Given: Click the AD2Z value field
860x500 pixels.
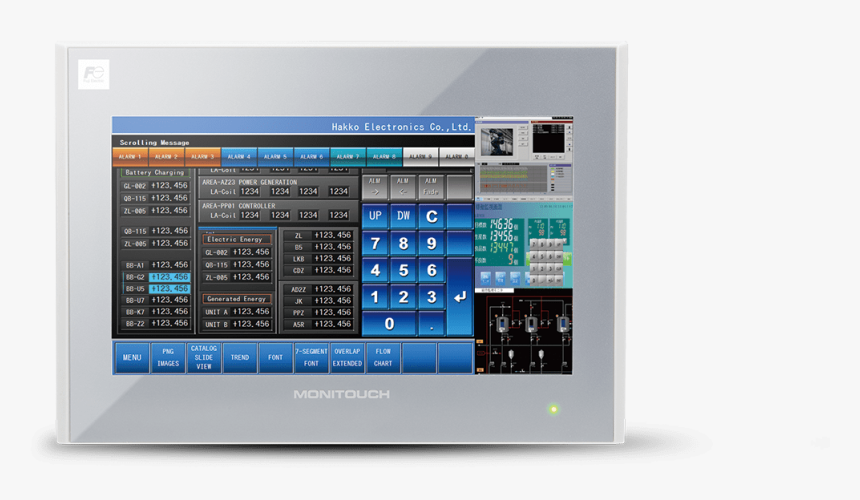Looking at the screenshot, I should (x=332, y=289).
